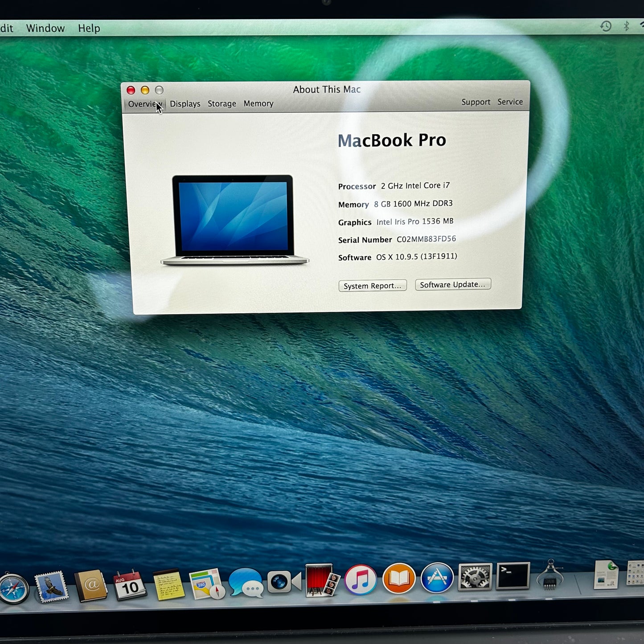
Task: Select the Overview tab
Action: click(145, 104)
